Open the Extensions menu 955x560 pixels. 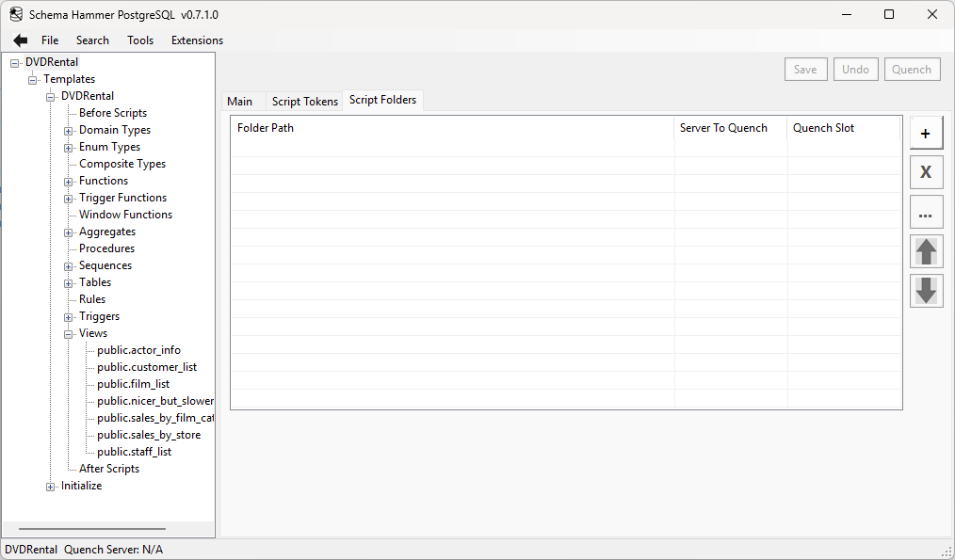(x=196, y=40)
